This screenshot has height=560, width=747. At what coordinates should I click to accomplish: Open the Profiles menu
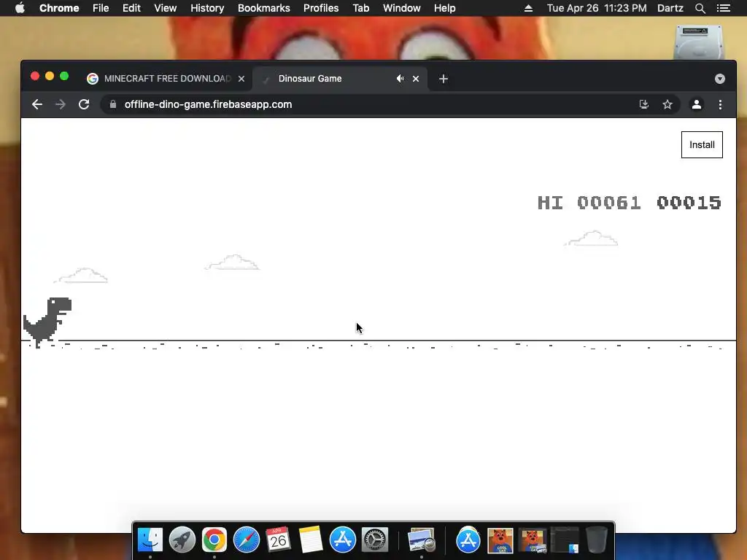click(x=321, y=8)
